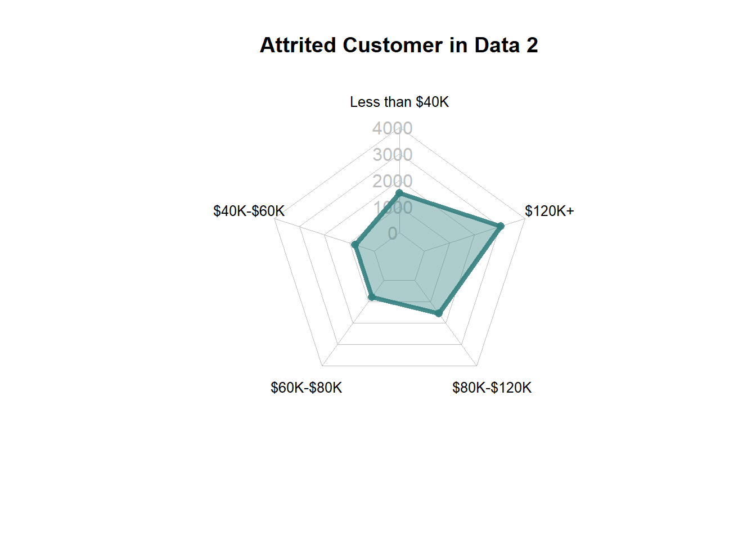Screen dimensions: 756x540
Task: Click the 1000 scale label
Action: pos(393,208)
